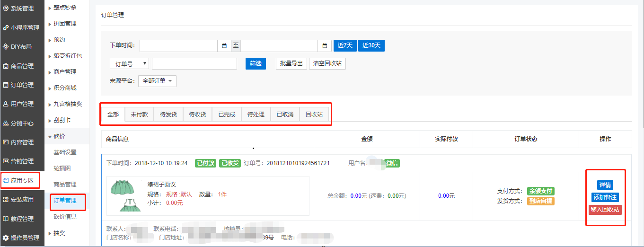The height and width of the screenshot is (247, 644).
Task: Open 小程序管理 in the left sidebar
Action: [22, 28]
